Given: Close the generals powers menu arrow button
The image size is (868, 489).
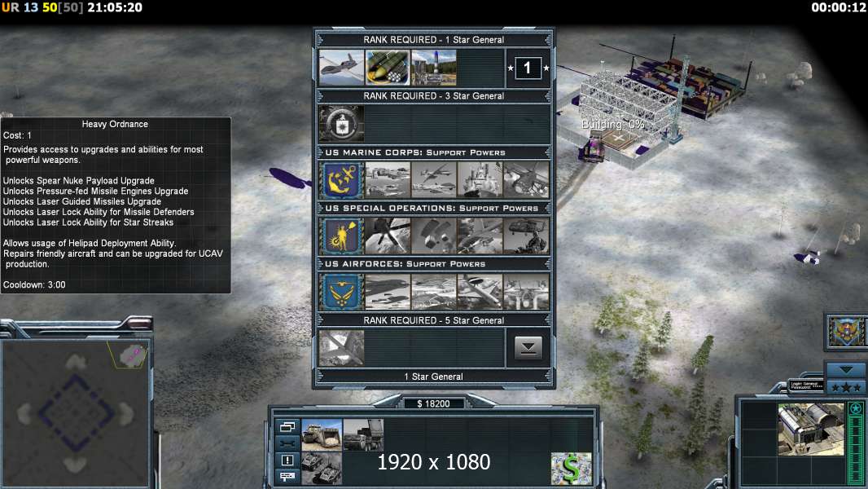Looking at the screenshot, I should [x=528, y=348].
